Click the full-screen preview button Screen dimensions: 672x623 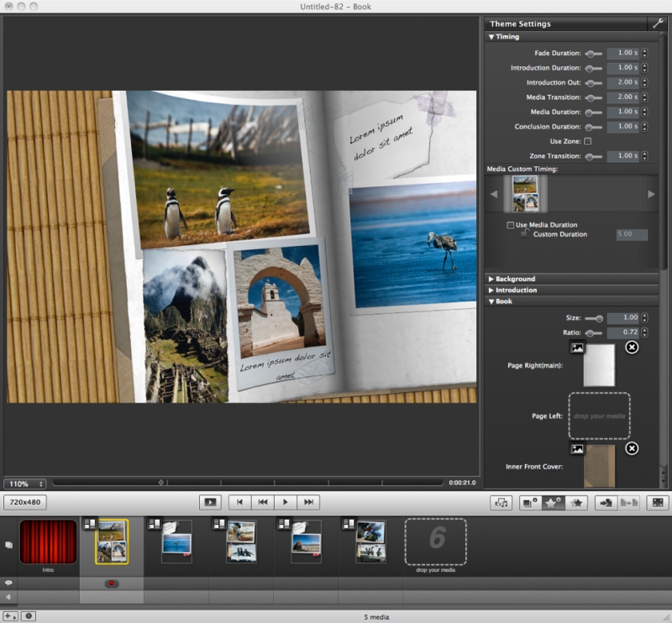point(210,502)
